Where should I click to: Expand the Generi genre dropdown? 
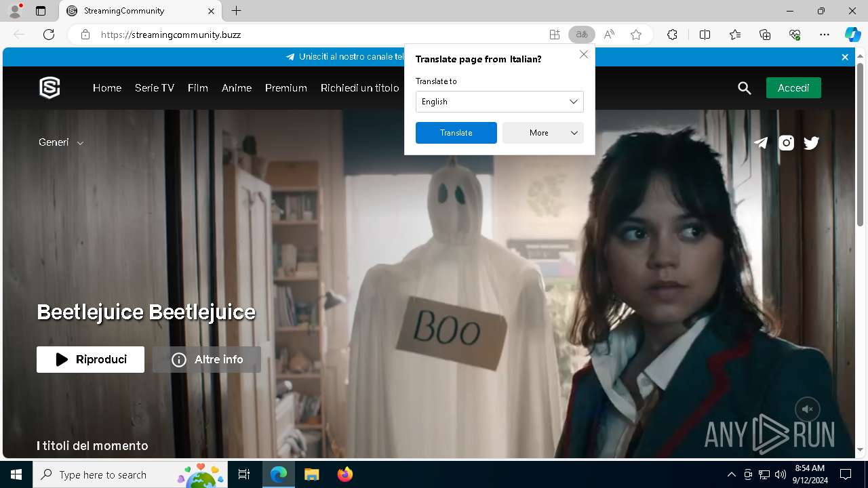tap(61, 142)
